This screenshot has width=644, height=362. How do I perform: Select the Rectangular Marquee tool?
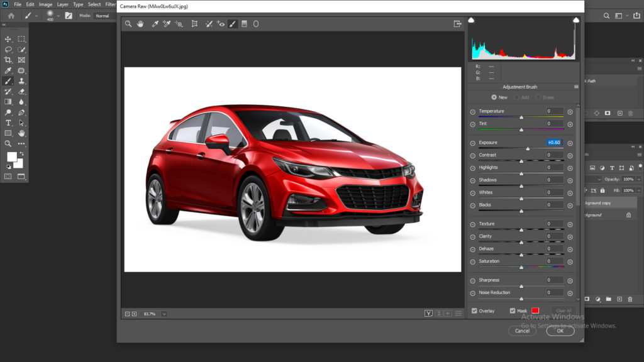pyautogui.click(x=21, y=39)
